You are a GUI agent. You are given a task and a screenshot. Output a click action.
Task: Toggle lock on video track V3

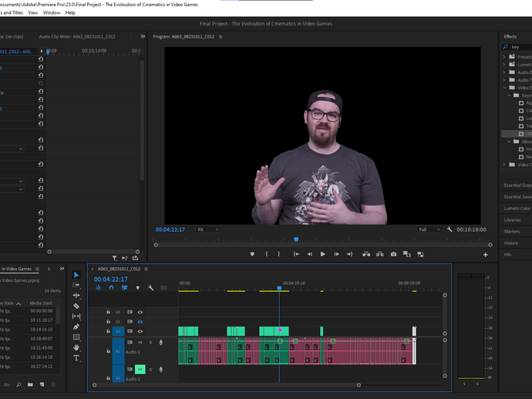coord(108,312)
